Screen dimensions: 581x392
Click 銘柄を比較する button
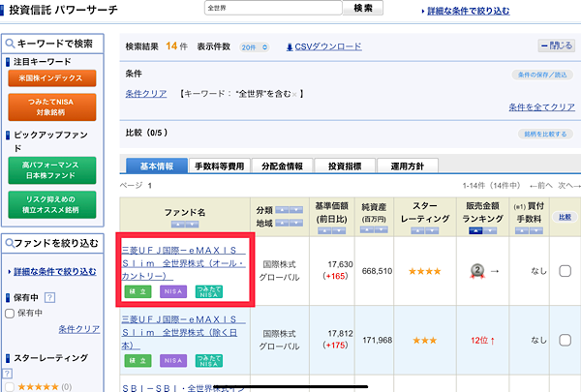coord(545,135)
